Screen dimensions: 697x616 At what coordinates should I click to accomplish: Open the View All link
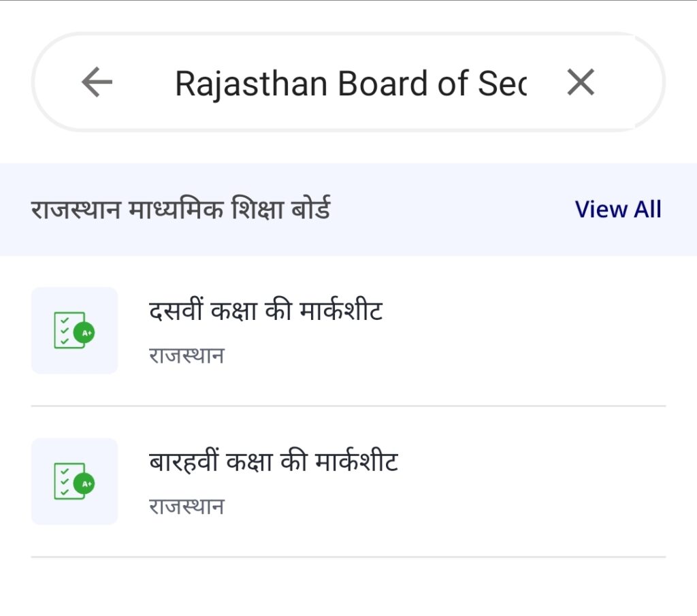[619, 209]
